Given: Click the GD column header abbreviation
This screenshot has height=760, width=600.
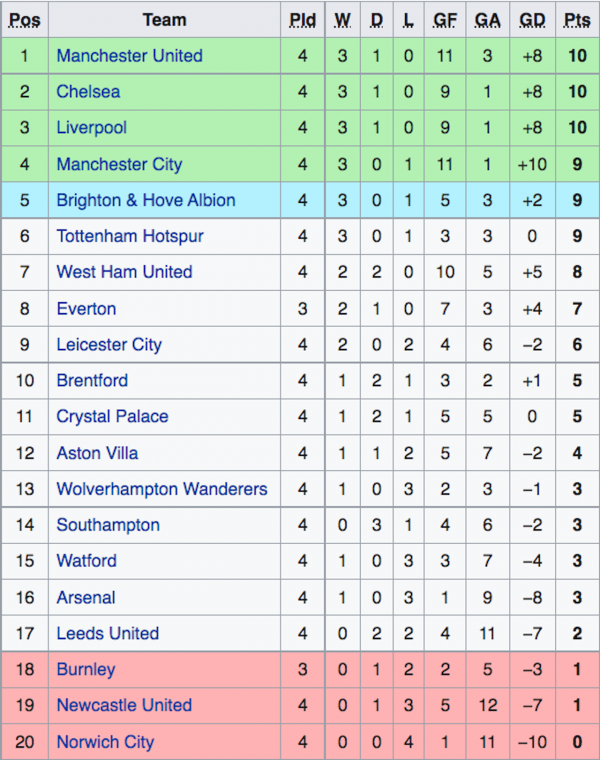Looking at the screenshot, I should tap(532, 20).
